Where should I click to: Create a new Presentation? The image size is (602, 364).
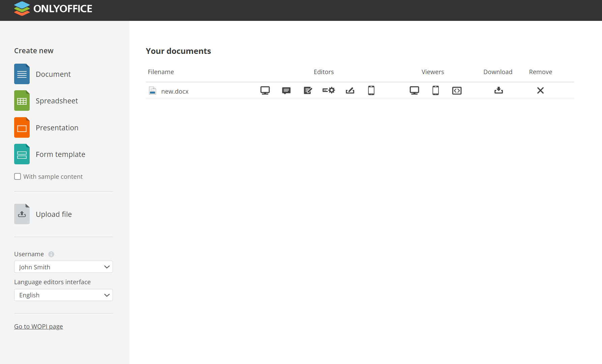pos(57,128)
